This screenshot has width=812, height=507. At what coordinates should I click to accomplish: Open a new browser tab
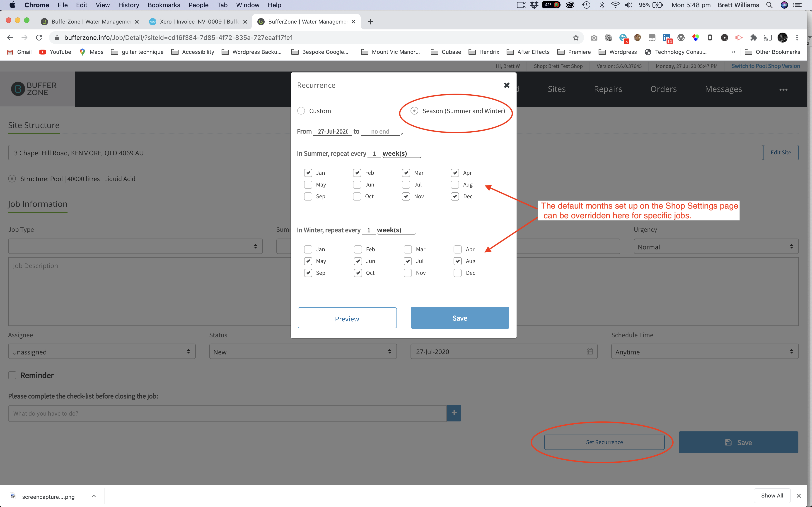click(370, 22)
